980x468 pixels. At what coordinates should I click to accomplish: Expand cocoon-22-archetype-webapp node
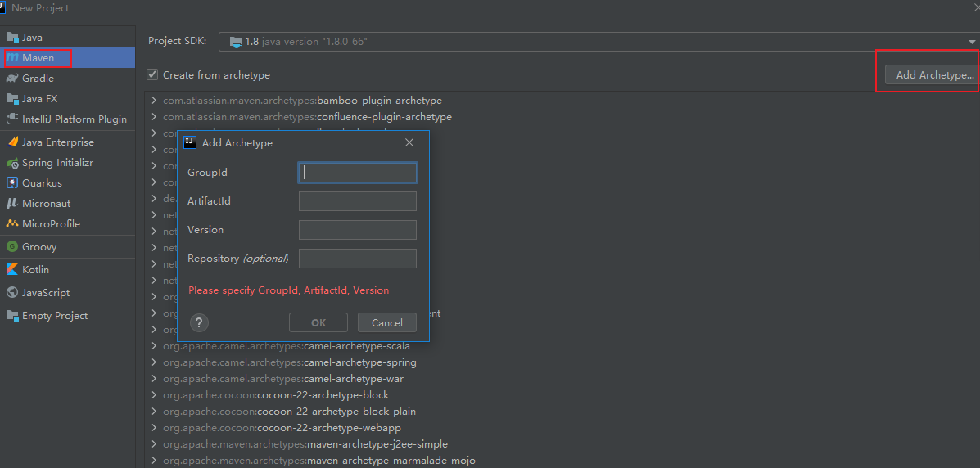point(153,428)
